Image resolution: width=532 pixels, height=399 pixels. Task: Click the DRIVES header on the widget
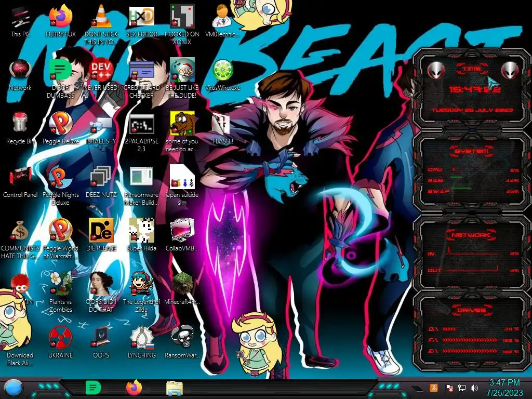coord(471,310)
